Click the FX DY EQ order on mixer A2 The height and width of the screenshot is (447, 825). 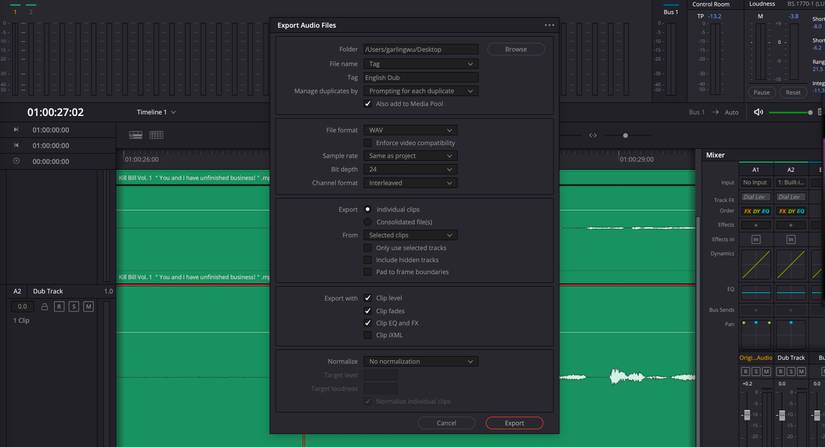(791, 211)
